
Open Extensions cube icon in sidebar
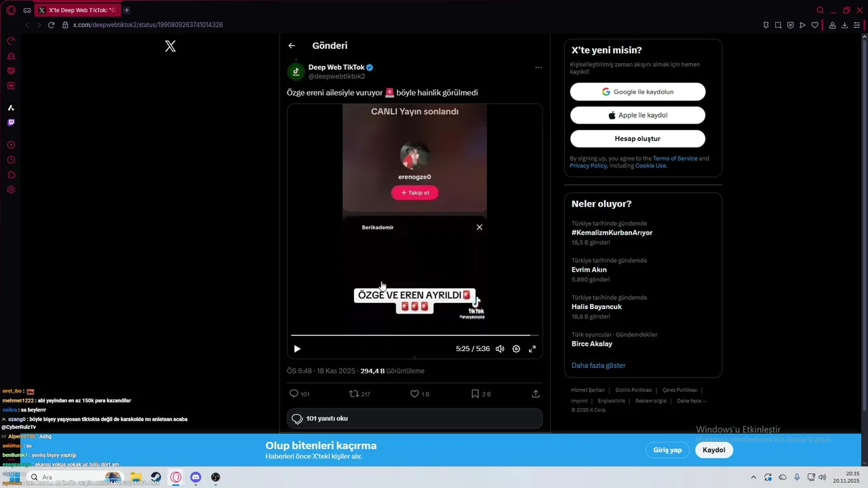coord(11,175)
